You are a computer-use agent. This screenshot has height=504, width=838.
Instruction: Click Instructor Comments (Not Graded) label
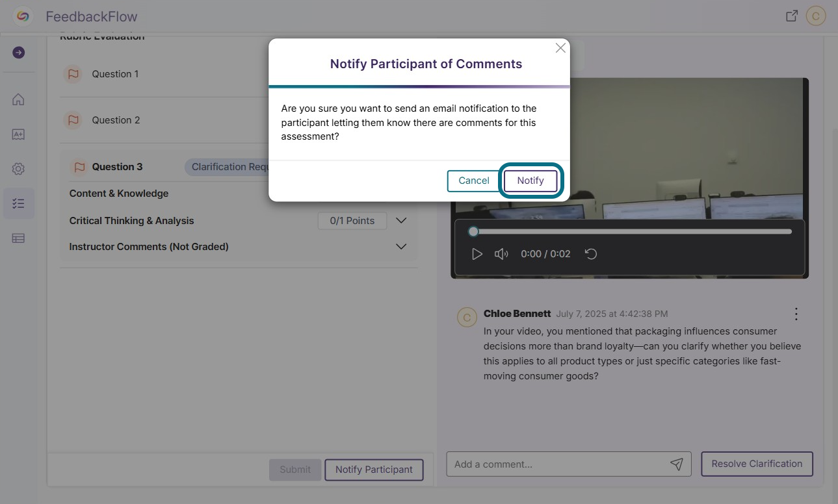pos(149,247)
